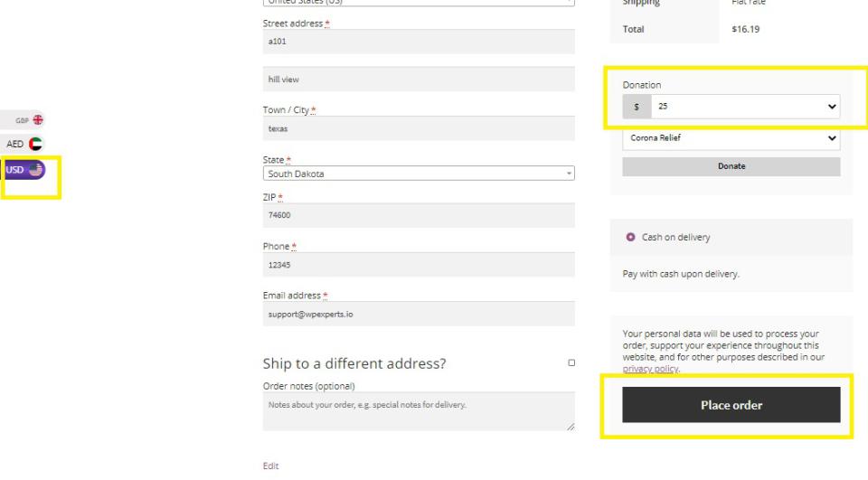Image resolution: width=868 pixels, height=480 pixels.
Task: Click the Place order button
Action: [731, 405]
